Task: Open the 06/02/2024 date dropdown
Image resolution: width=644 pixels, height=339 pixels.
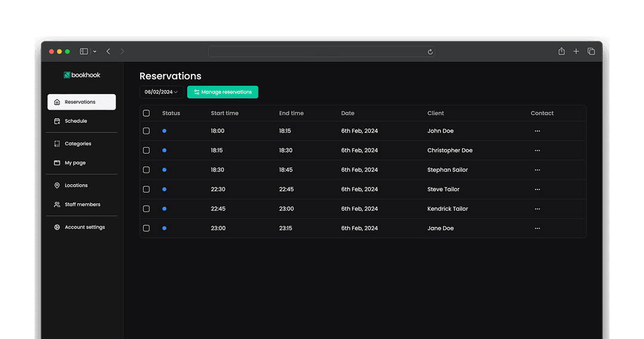Action: click(161, 92)
